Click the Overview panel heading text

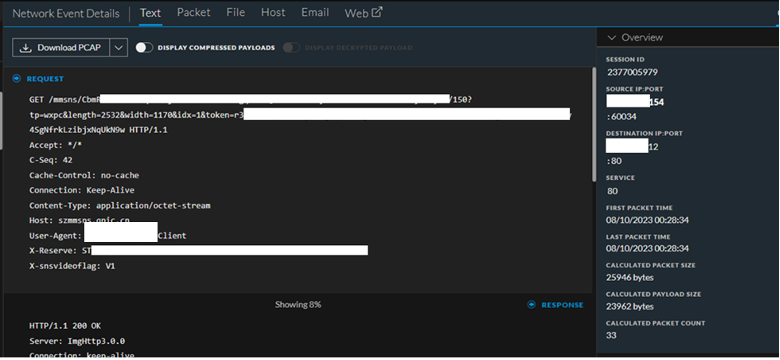[642, 37]
